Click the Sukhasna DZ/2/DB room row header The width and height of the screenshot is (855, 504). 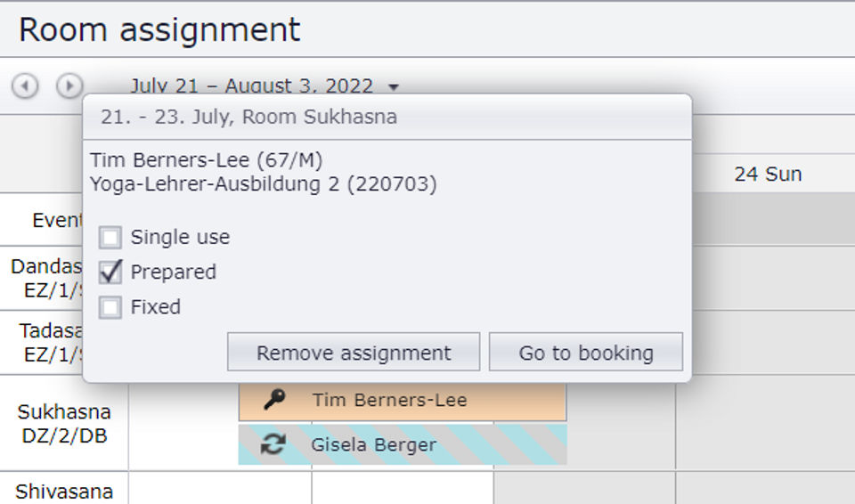64,423
